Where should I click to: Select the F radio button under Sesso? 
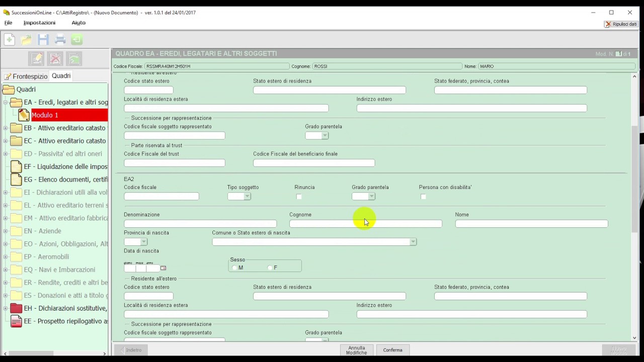click(270, 268)
